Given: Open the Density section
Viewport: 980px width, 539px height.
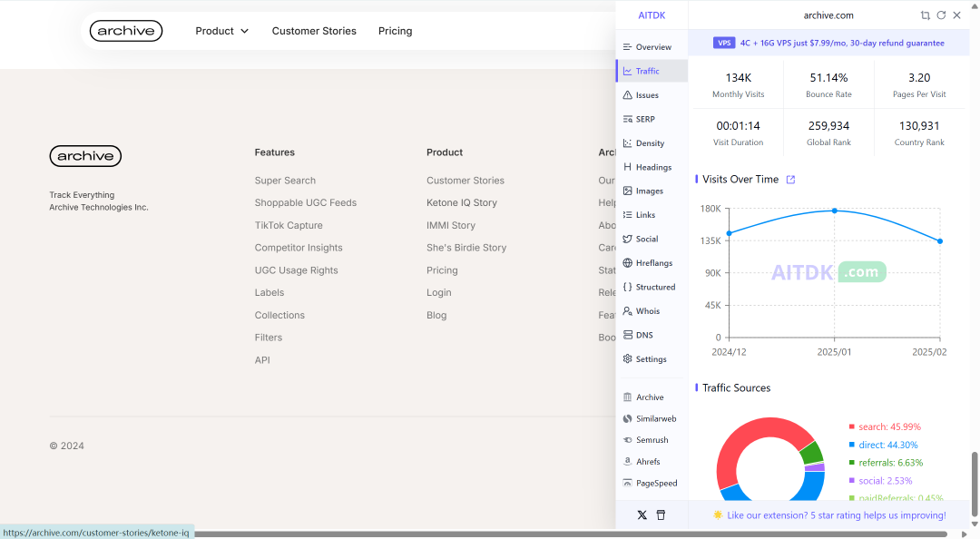Looking at the screenshot, I should (643, 143).
